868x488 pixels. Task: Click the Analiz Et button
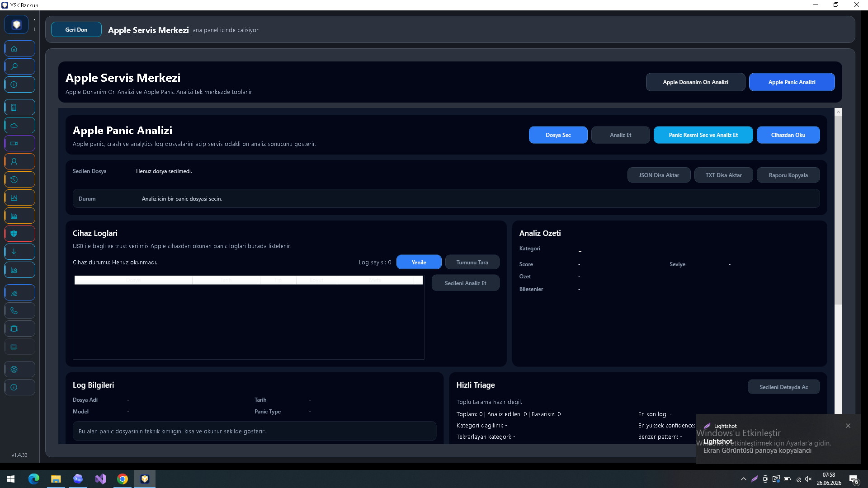[620, 135]
